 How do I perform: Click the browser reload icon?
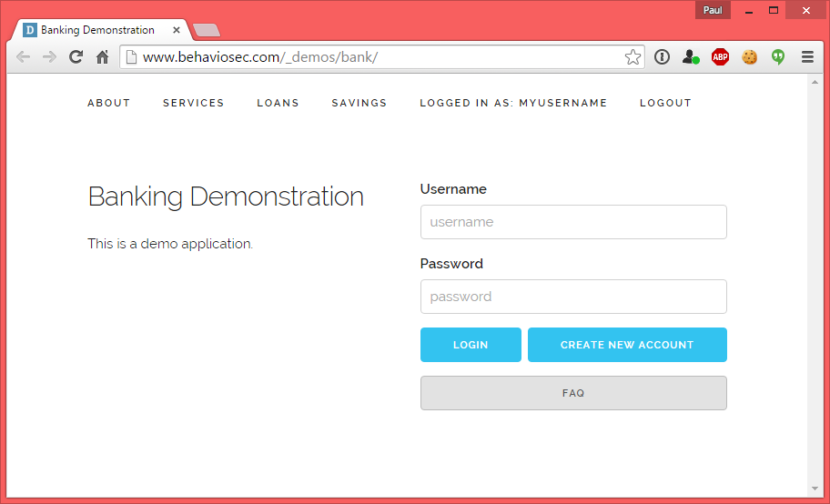pos(76,57)
